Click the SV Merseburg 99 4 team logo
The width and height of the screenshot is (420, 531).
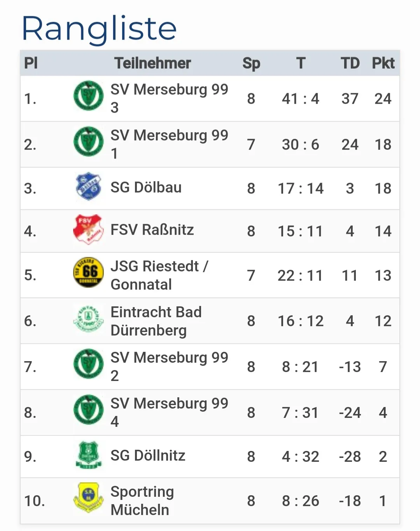pos(89,410)
